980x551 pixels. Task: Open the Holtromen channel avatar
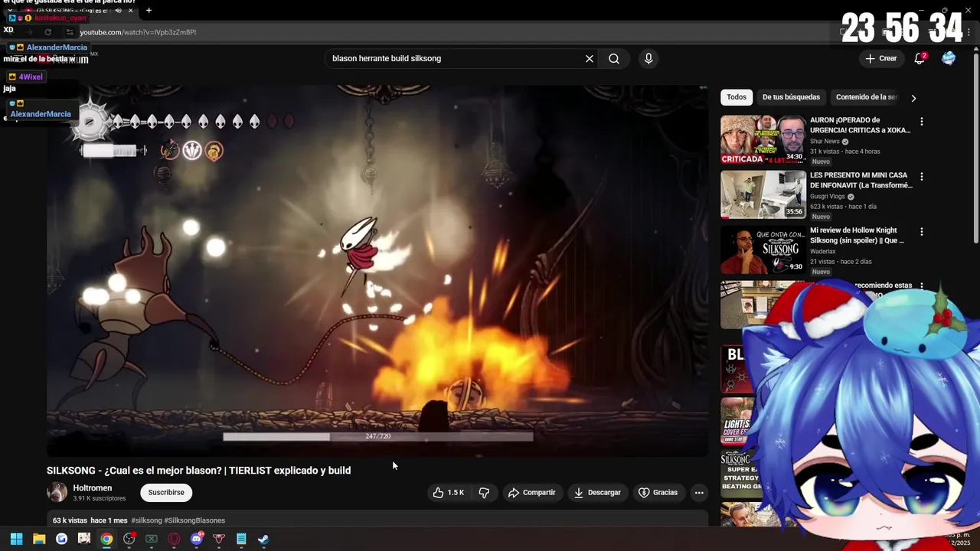(x=57, y=493)
